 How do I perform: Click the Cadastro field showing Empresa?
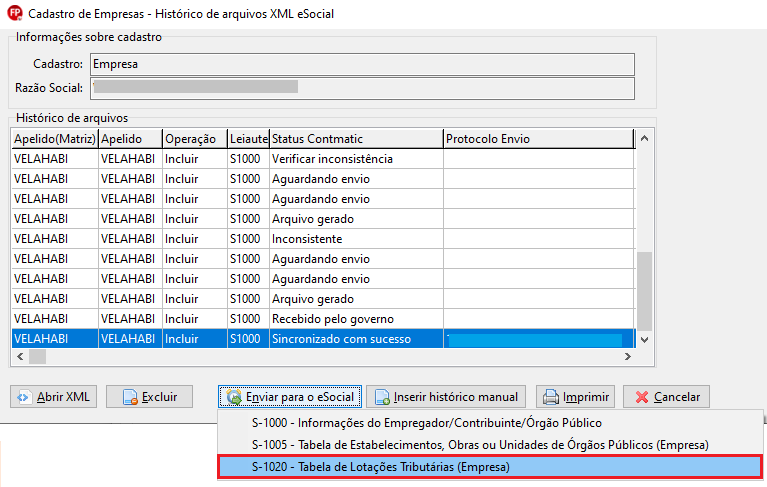pos(362,65)
